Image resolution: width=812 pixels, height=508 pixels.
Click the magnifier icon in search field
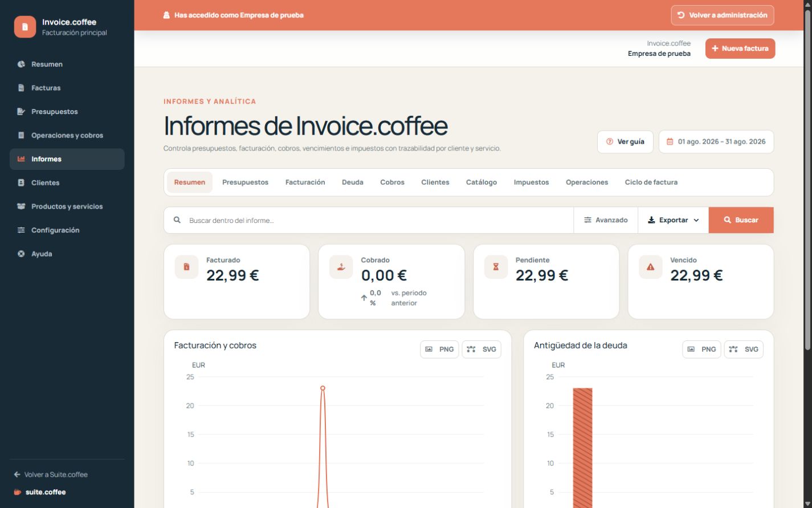click(177, 220)
